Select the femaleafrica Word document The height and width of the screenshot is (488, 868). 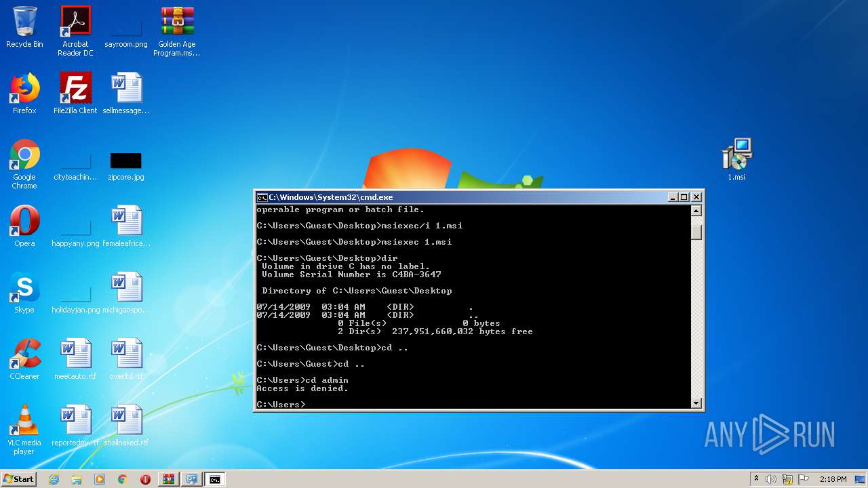[126, 227]
